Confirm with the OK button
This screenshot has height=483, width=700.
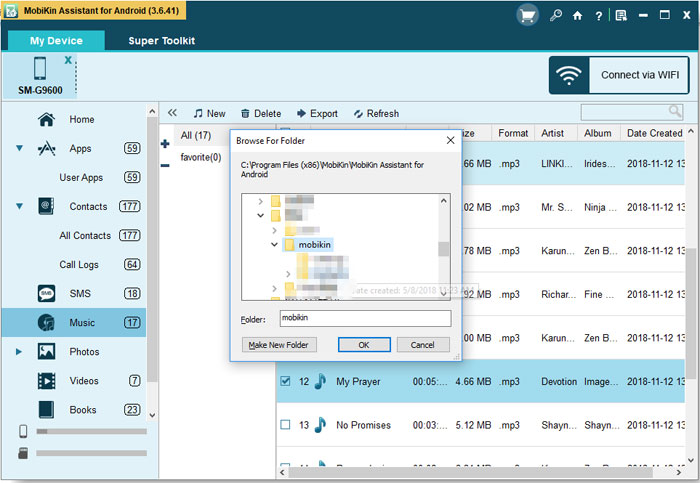tap(364, 345)
